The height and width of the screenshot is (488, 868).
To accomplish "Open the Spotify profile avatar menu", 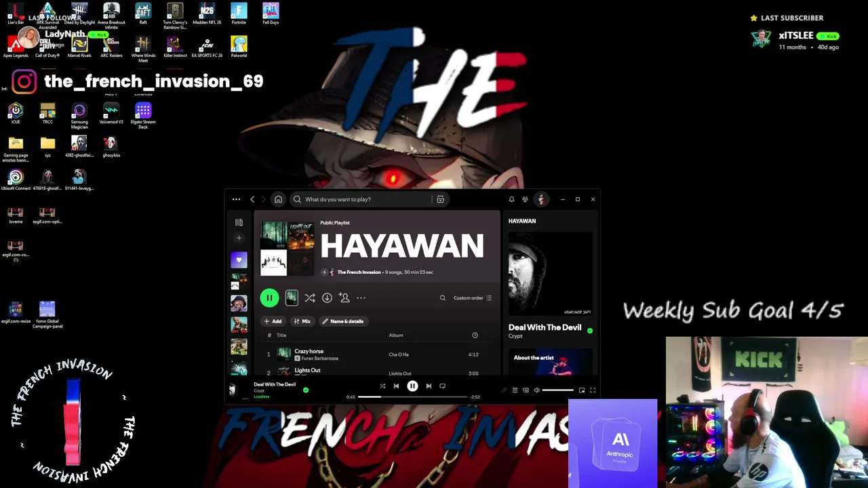I will pyautogui.click(x=541, y=199).
